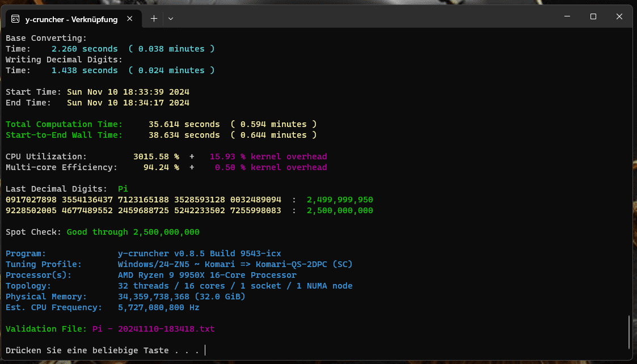637x364 pixels.
Task: Click 'Pi' after Last Decimal Digits
Action: 123,189
